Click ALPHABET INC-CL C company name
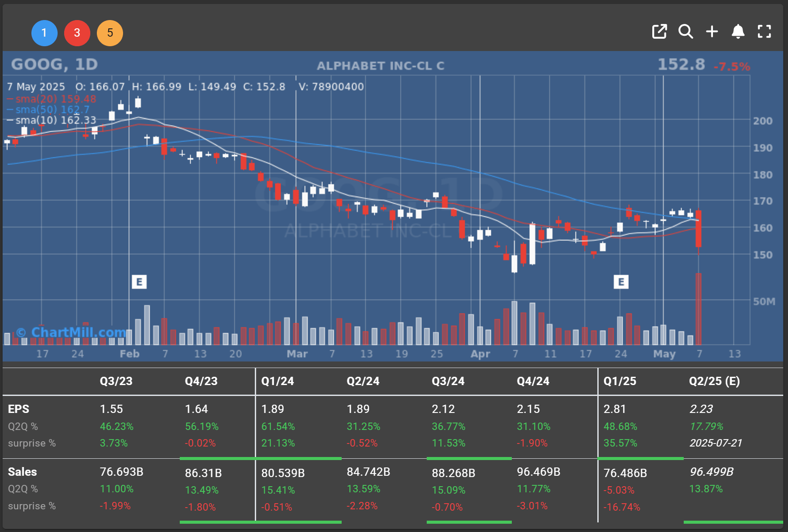 click(380, 66)
